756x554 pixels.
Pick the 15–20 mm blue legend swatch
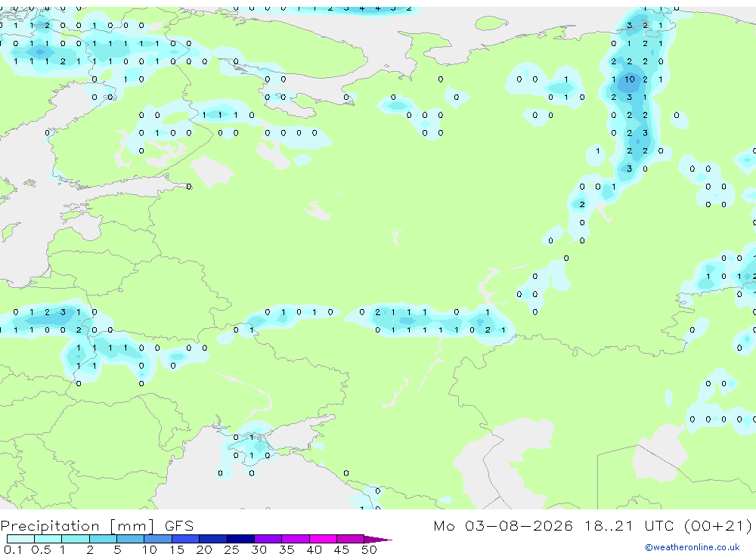coord(185,539)
